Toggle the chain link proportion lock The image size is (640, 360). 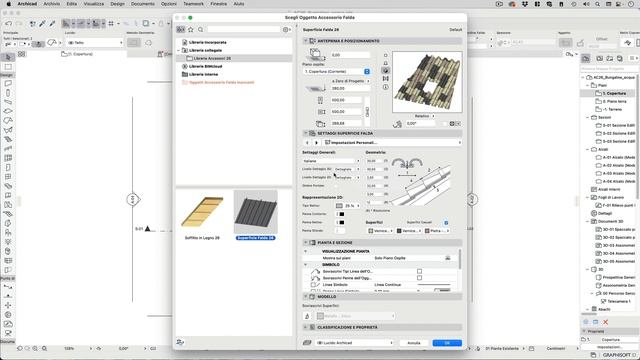[367, 111]
